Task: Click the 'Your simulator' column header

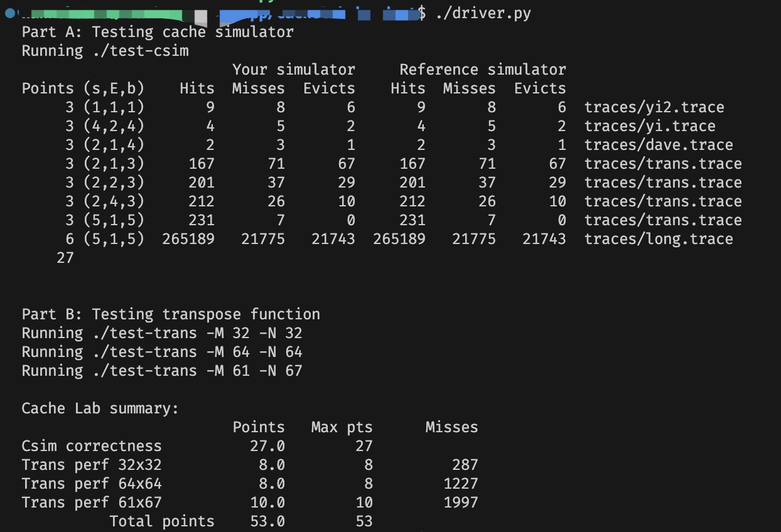Action: tap(293, 70)
